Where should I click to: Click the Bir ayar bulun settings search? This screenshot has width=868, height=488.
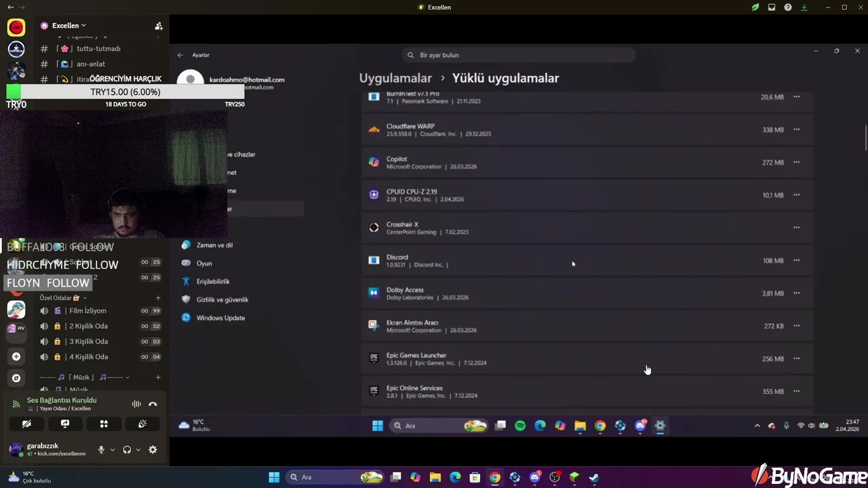tap(518, 55)
